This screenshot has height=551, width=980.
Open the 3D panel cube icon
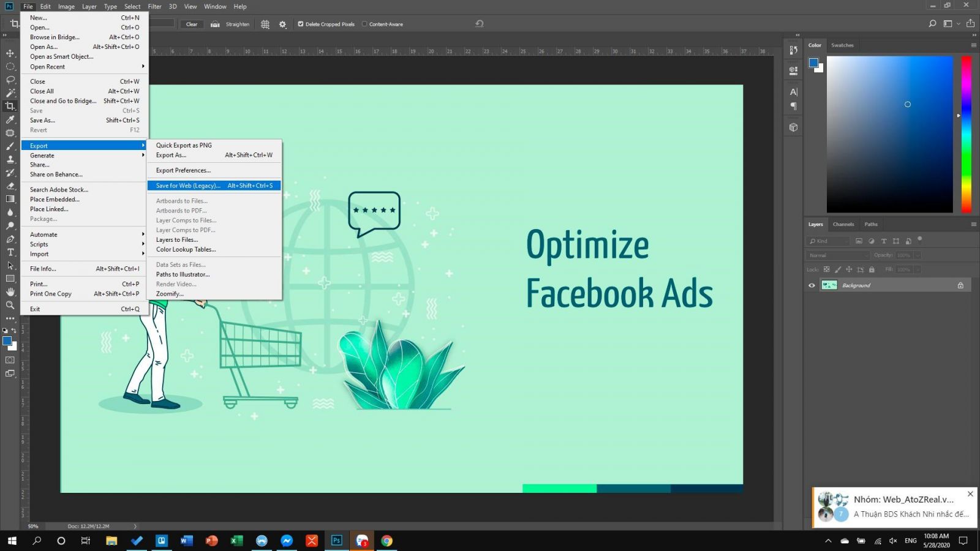click(794, 127)
